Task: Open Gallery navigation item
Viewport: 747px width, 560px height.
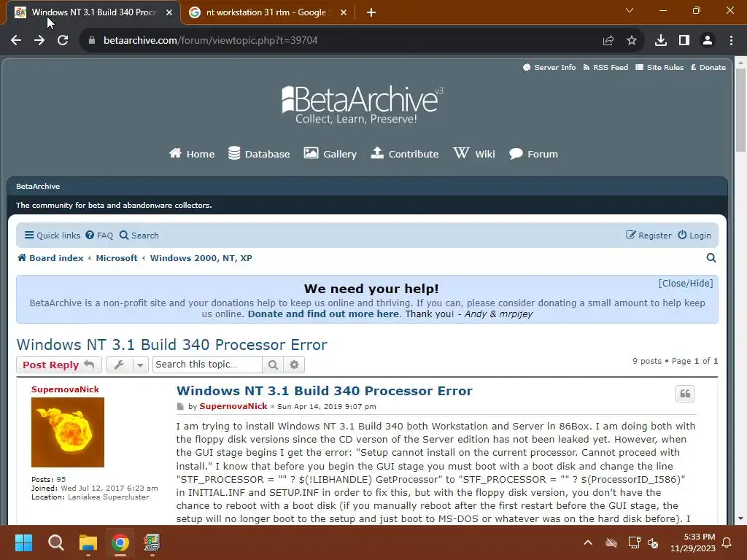Action: pyautogui.click(x=330, y=154)
